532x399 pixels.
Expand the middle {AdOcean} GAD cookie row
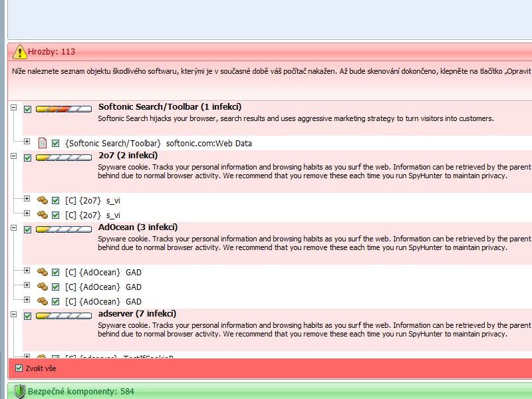tap(27, 285)
